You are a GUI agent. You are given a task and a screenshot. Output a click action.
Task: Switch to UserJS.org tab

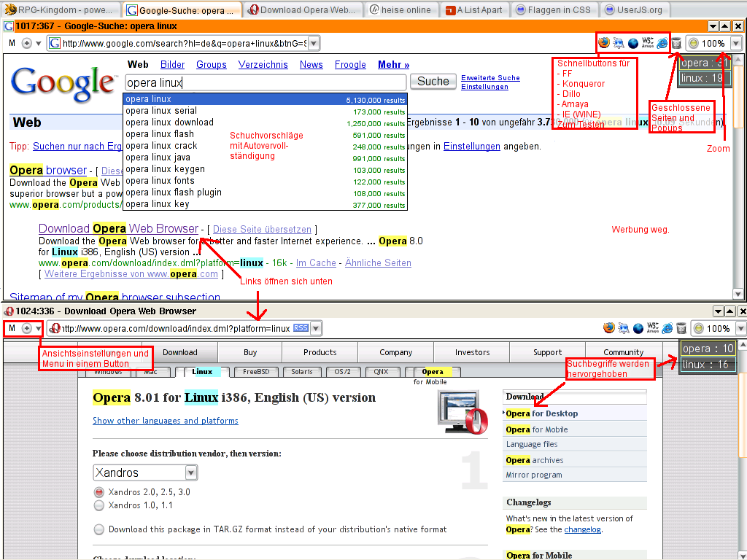634,10
